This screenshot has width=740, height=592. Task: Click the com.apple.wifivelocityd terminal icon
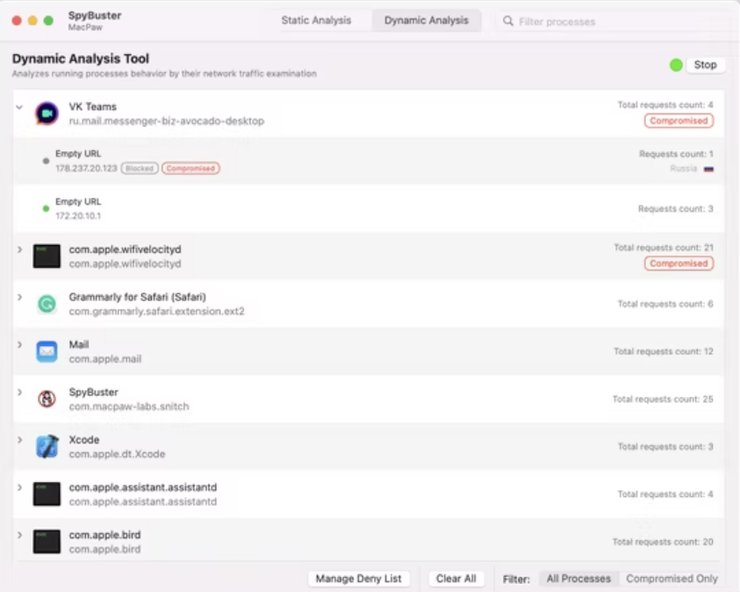pyautogui.click(x=47, y=256)
